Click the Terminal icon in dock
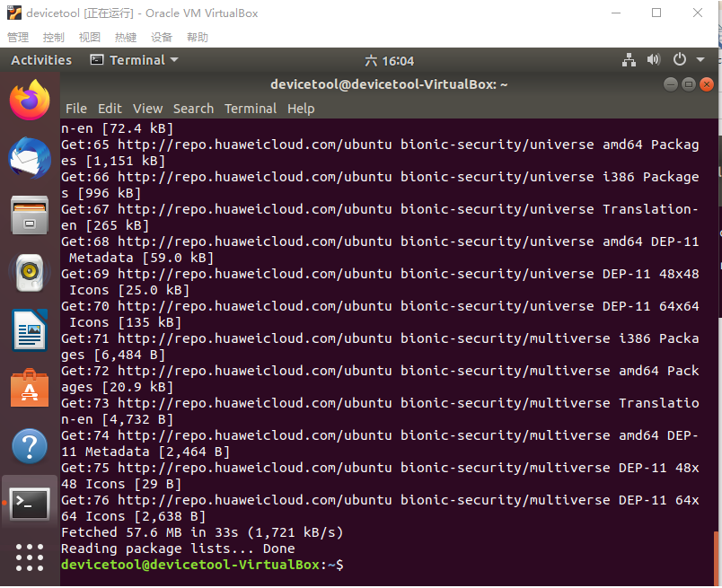 [x=30, y=503]
